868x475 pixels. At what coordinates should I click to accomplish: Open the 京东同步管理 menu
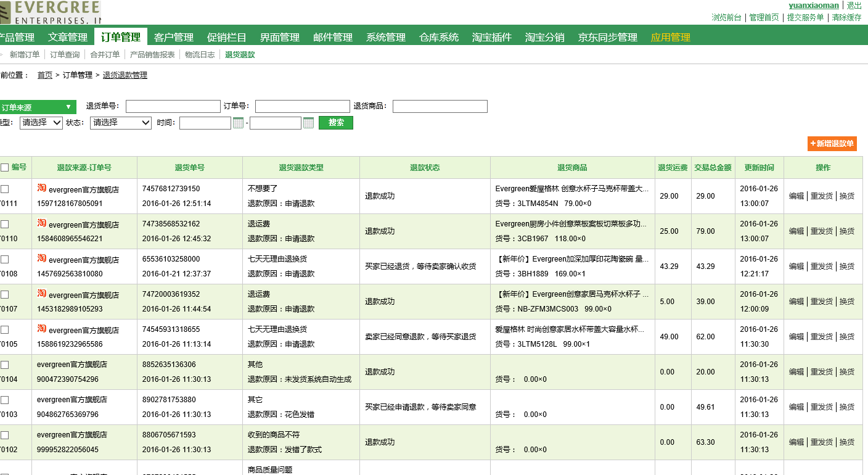pyautogui.click(x=608, y=37)
